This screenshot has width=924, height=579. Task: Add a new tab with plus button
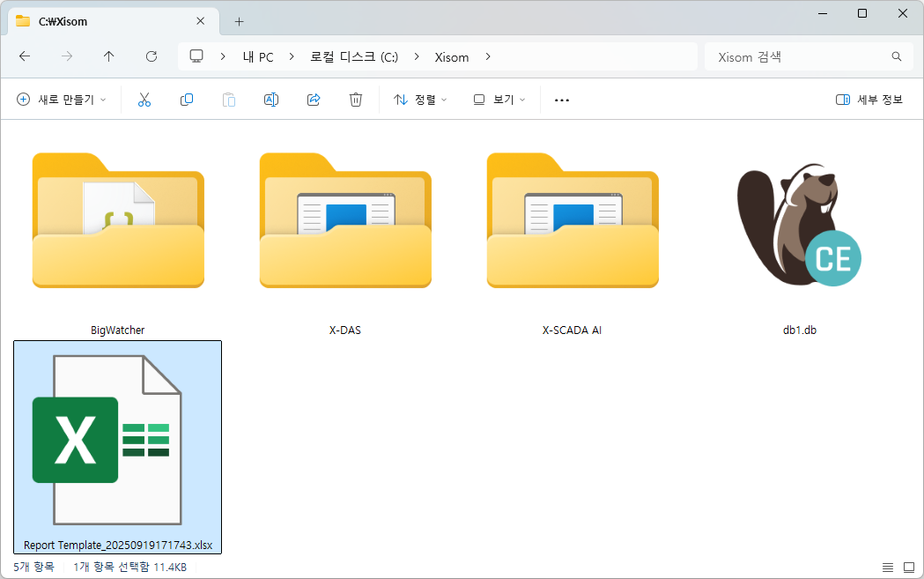pos(239,21)
